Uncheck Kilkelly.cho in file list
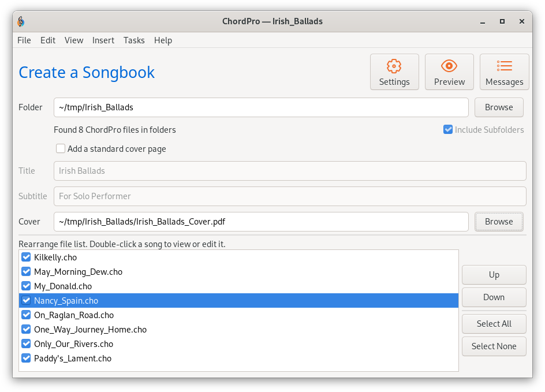Screen dimensions: 545x392 pos(26,257)
